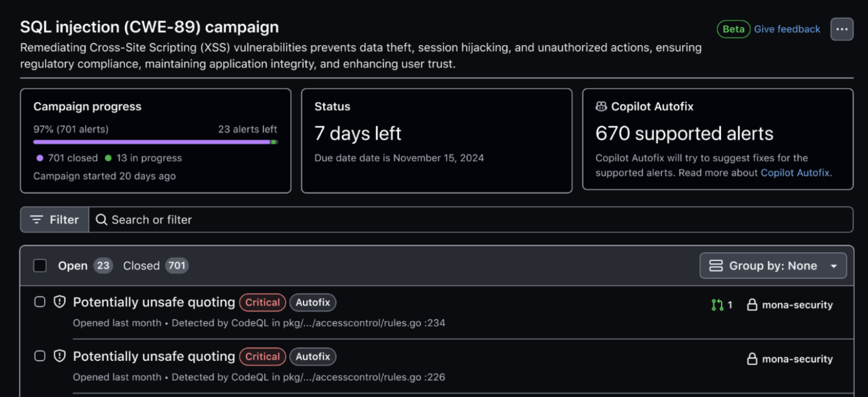Open the linked pull request icon showing 1

[x=722, y=305]
